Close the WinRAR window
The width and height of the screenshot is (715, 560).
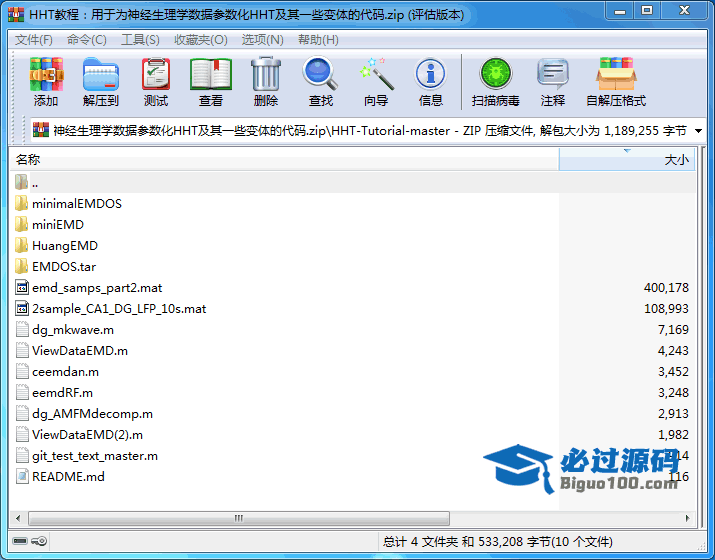point(684,11)
